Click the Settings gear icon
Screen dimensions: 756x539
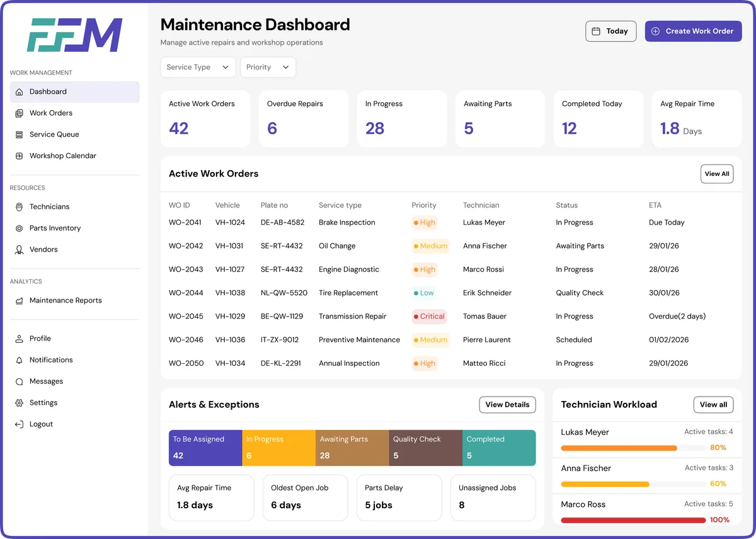pos(19,403)
